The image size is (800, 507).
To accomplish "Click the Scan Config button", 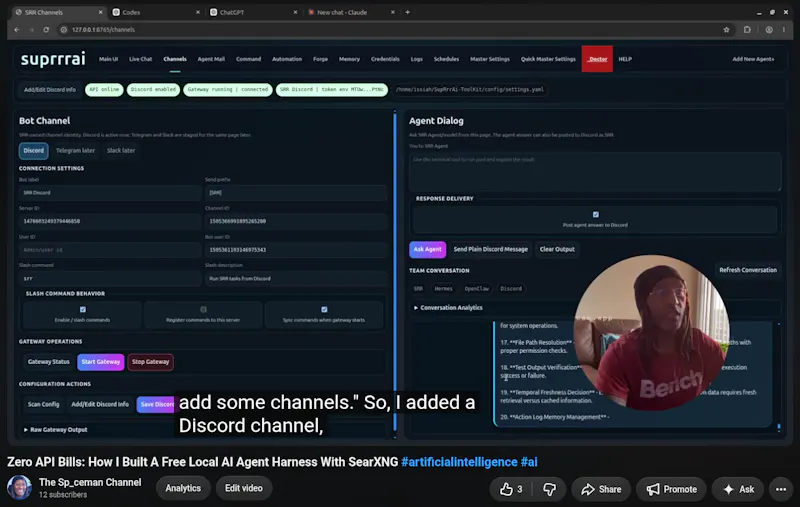I will (43, 404).
